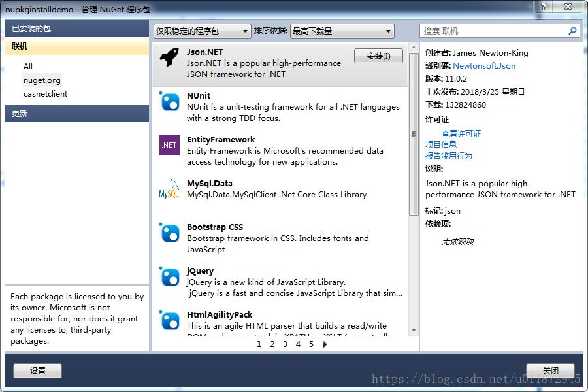Open the 报告滥用行为 report abuse link

(448, 155)
